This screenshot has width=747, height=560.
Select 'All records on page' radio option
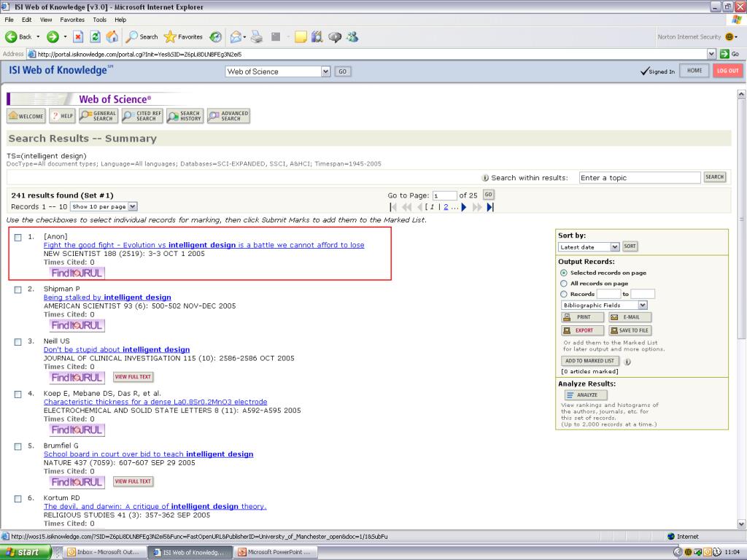(x=564, y=284)
